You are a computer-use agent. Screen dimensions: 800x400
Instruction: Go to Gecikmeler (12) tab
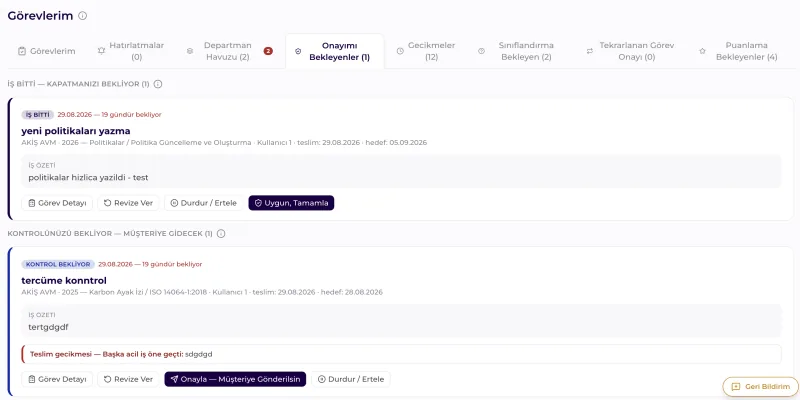click(x=426, y=51)
